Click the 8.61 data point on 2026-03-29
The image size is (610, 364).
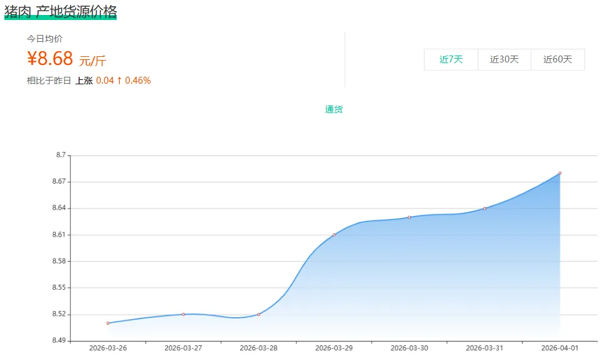tap(334, 235)
